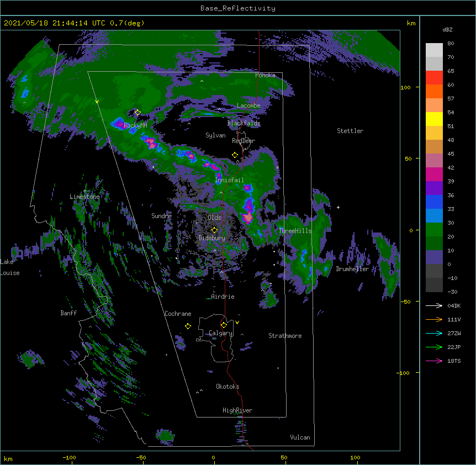Click the cyan 27ZW arrow icon
Screen dimensions: 476x465
pos(434,333)
